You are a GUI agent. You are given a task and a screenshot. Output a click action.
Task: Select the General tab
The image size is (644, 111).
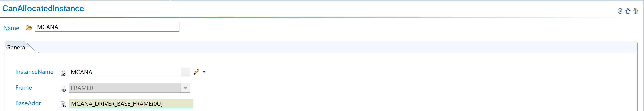[16, 48]
